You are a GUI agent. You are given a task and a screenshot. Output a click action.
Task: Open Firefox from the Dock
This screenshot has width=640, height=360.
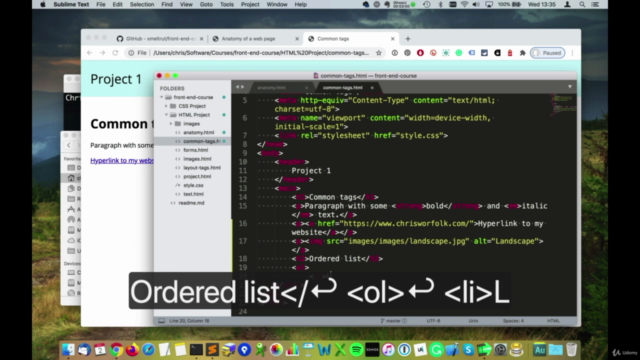point(132,350)
